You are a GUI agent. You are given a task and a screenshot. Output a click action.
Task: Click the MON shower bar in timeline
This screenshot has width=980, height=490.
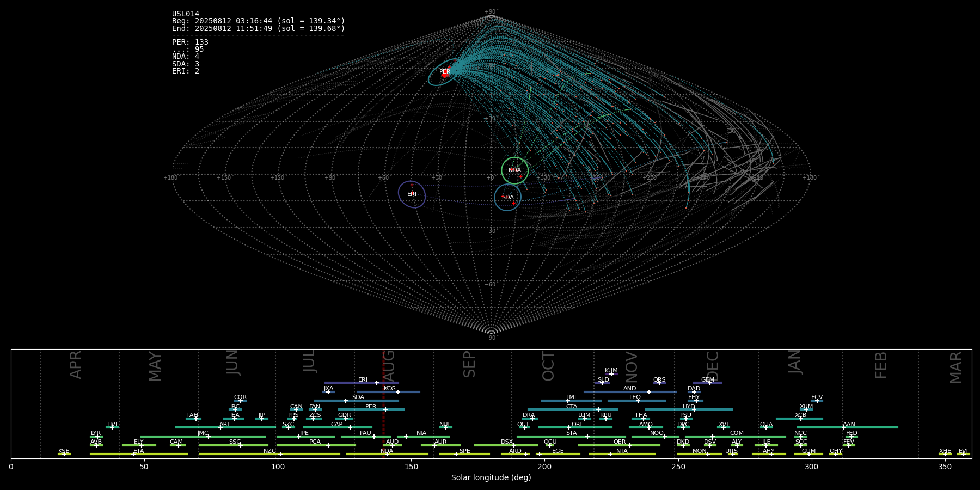700,454
